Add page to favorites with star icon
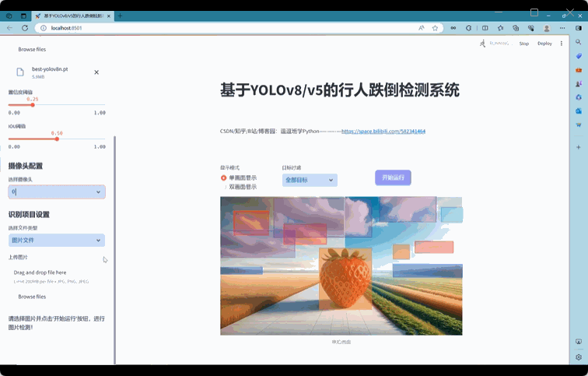The height and width of the screenshot is (376, 588). click(x=435, y=28)
